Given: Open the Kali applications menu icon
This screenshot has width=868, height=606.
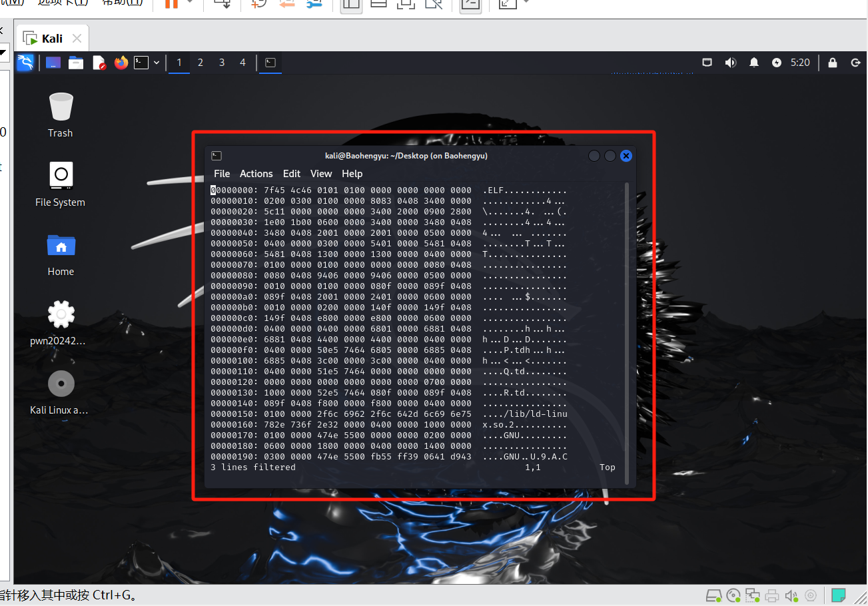Looking at the screenshot, I should [25, 63].
